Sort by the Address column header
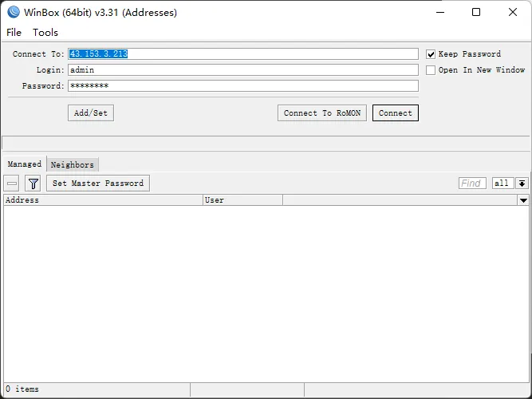 click(x=102, y=200)
